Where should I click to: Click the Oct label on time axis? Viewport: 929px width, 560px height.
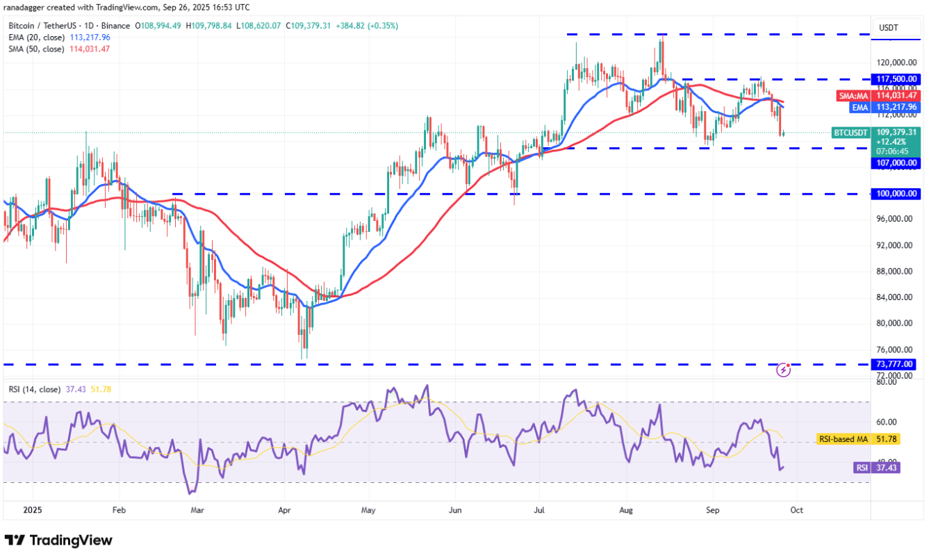796,509
